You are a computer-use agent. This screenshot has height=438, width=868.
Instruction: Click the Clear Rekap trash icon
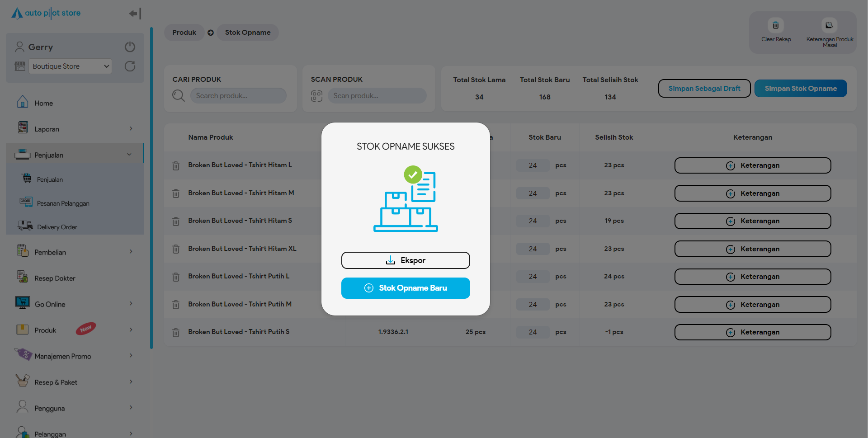775,26
